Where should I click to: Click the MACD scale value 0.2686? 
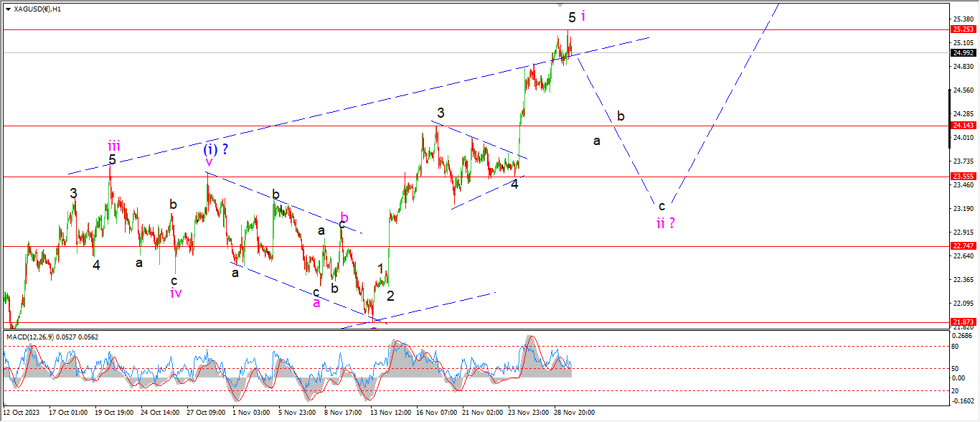click(962, 334)
